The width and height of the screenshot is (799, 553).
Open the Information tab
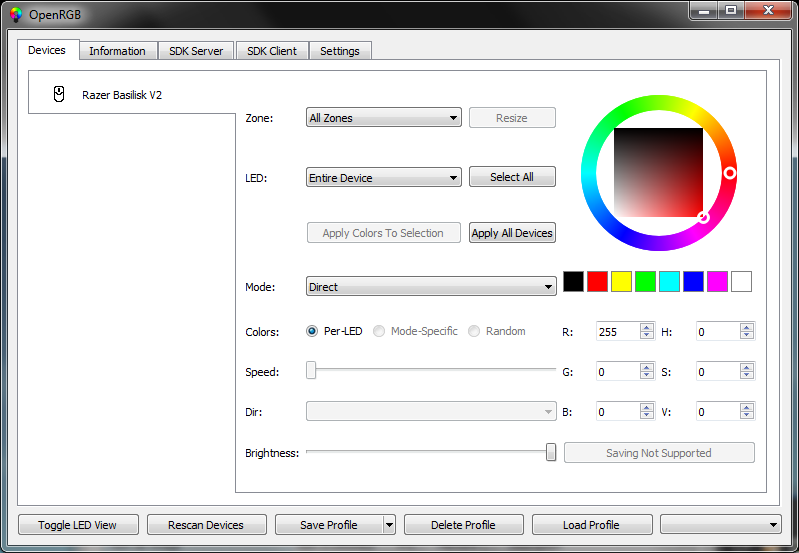click(118, 51)
